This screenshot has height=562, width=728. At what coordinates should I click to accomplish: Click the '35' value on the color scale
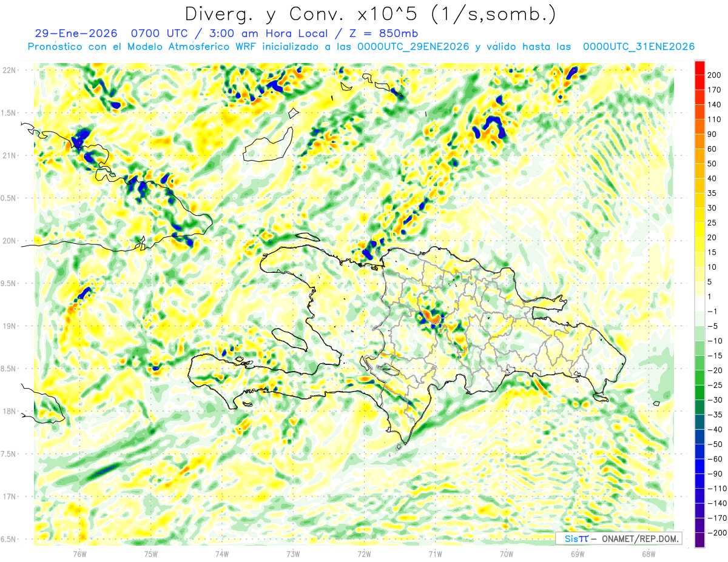click(713, 193)
